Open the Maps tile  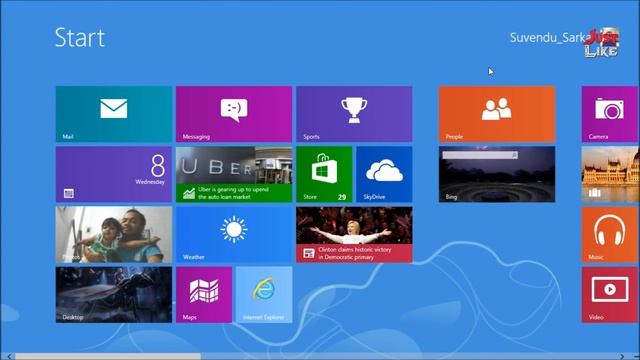(x=204, y=295)
